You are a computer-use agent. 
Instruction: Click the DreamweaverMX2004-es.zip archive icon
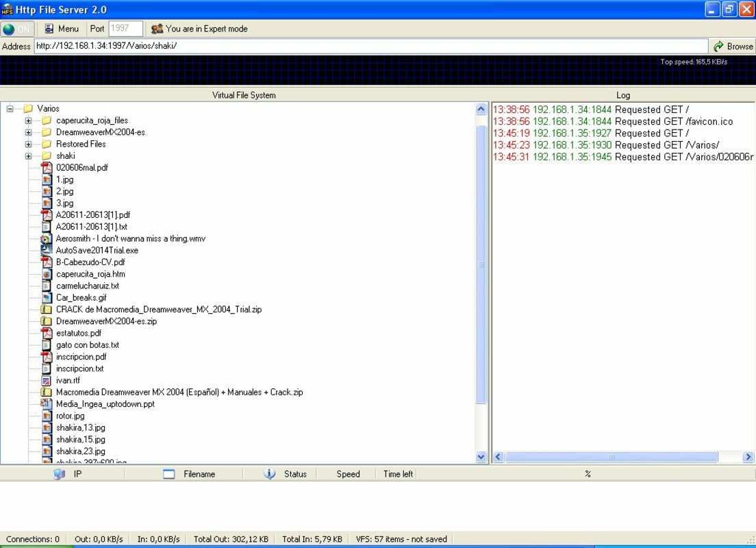(47, 321)
